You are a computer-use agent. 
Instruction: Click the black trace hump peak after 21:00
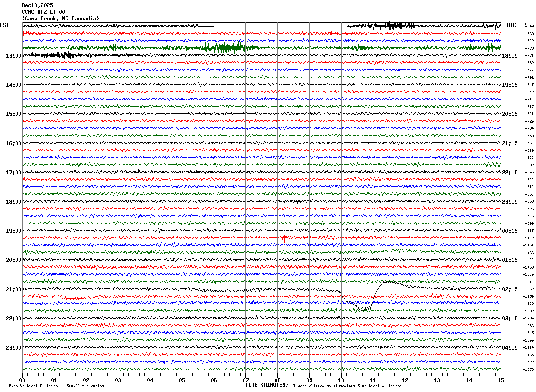(x=390, y=281)
